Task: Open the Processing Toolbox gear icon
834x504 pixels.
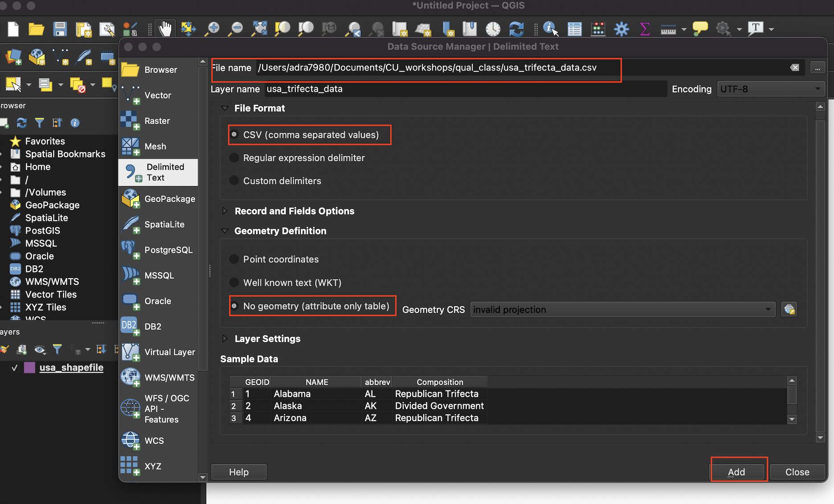Action: pyautogui.click(x=621, y=28)
